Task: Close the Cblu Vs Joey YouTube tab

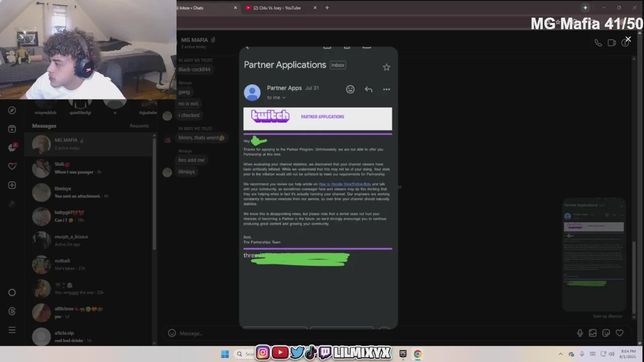Action: pyautogui.click(x=315, y=8)
